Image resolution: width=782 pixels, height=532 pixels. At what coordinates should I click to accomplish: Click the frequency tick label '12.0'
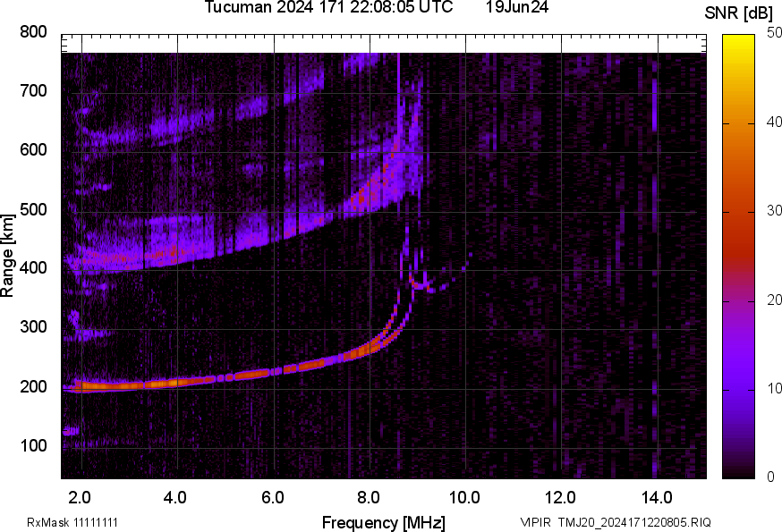(x=561, y=498)
